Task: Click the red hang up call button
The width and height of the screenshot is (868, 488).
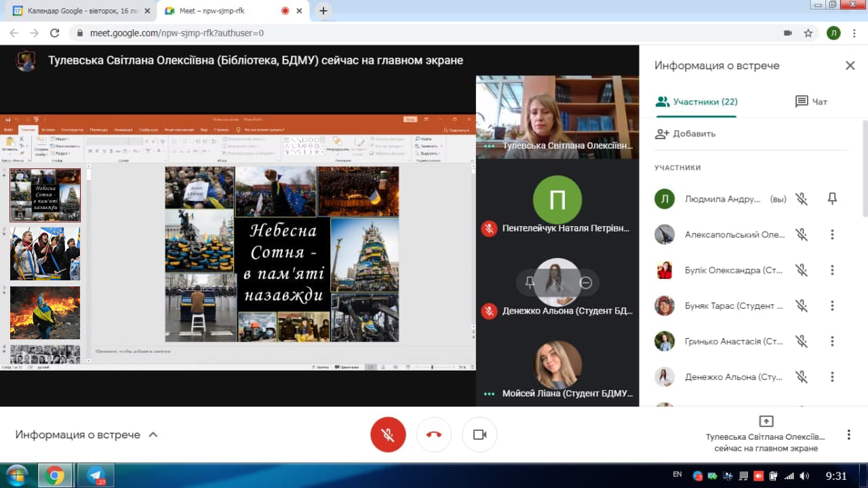Action: point(434,435)
